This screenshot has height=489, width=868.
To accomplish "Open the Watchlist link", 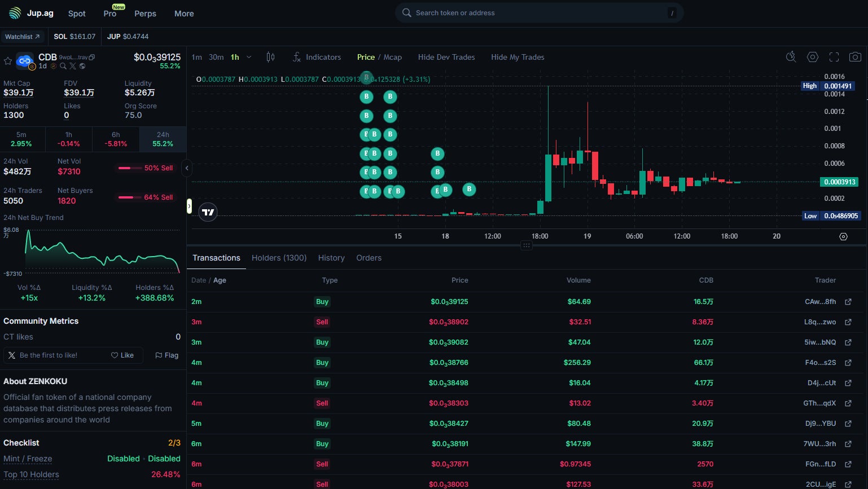I will (23, 37).
